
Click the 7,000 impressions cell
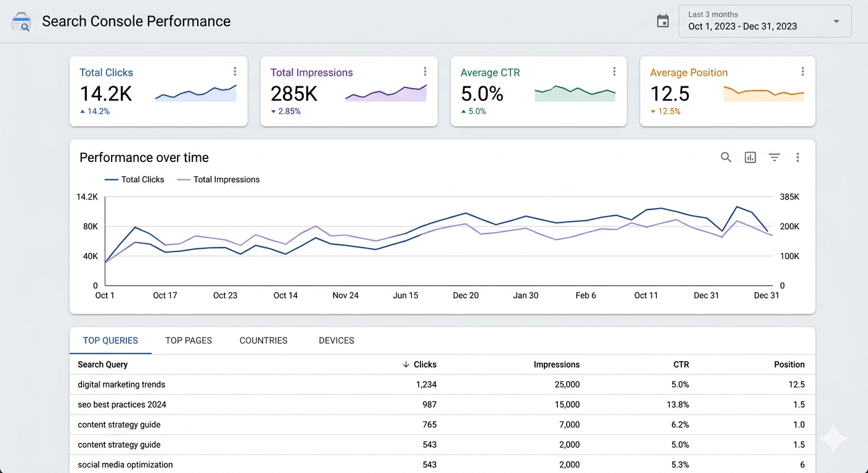coord(570,424)
